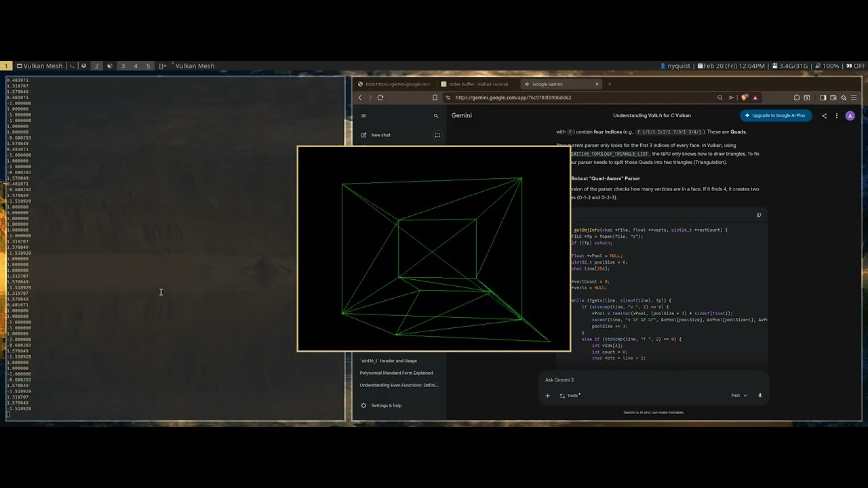Image resolution: width=868 pixels, height=488 pixels.
Task: Start voice input with microphone
Action: point(759,395)
